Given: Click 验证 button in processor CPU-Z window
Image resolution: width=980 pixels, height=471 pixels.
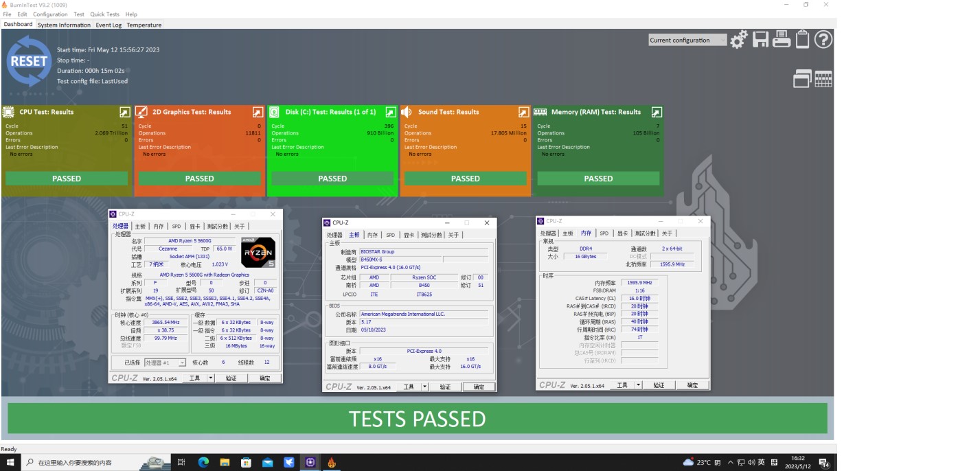Looking at the screenshot, I should [231, 378].
